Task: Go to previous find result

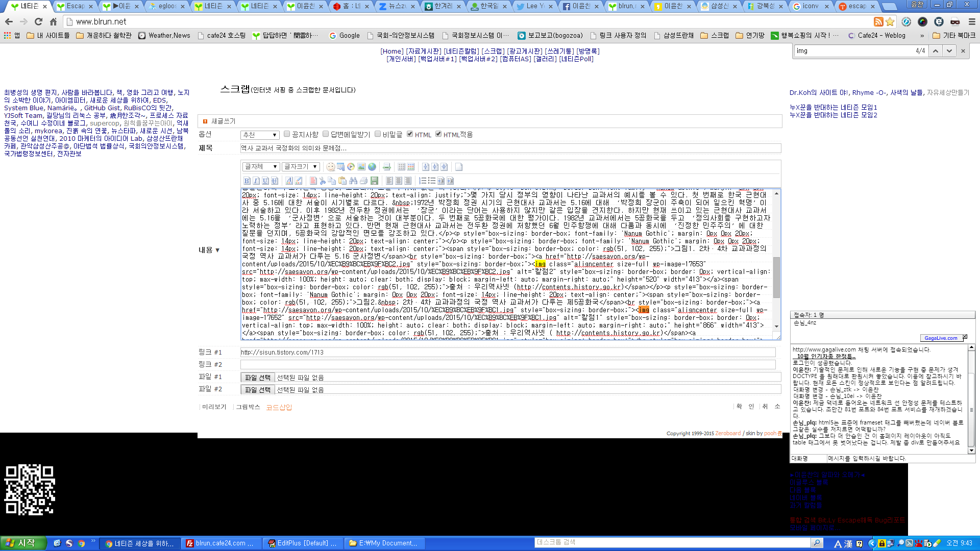Action: point(935,51)
